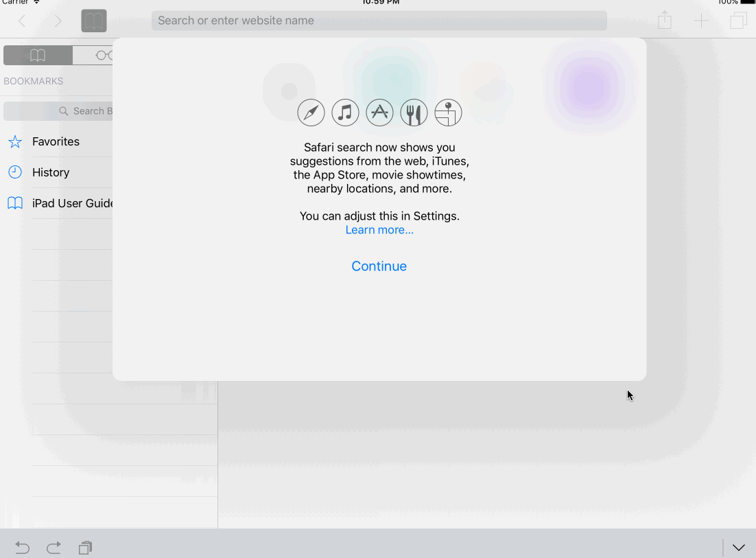Click the iTunes music note icon
Image resolution: width=756 pixels, height=558 pixels.
345,113
